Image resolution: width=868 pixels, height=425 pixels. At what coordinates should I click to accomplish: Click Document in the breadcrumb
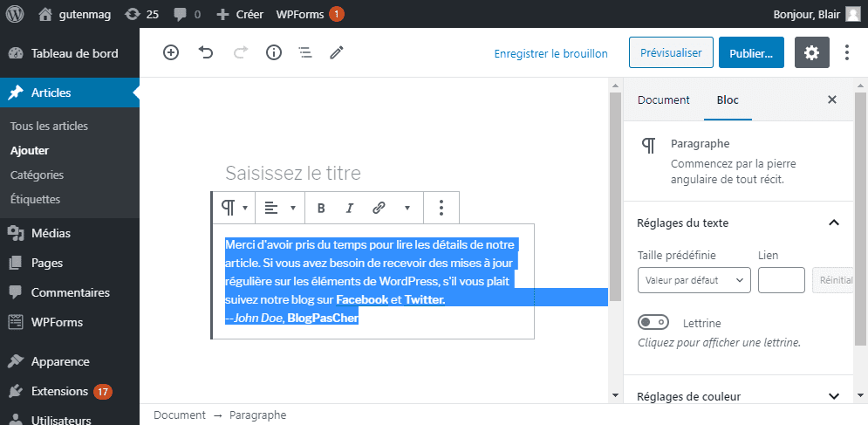pos(180,415)
